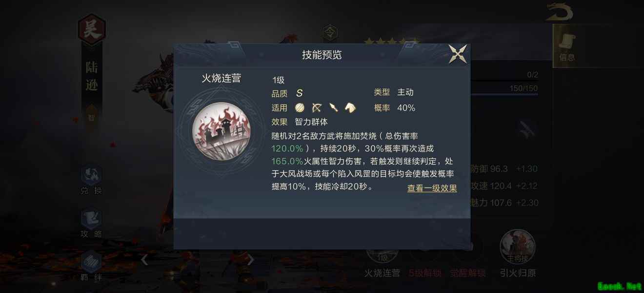This screenshot has width=644, height=293.
Task: Select the bow troop type icon
Action: coord(317,108)
